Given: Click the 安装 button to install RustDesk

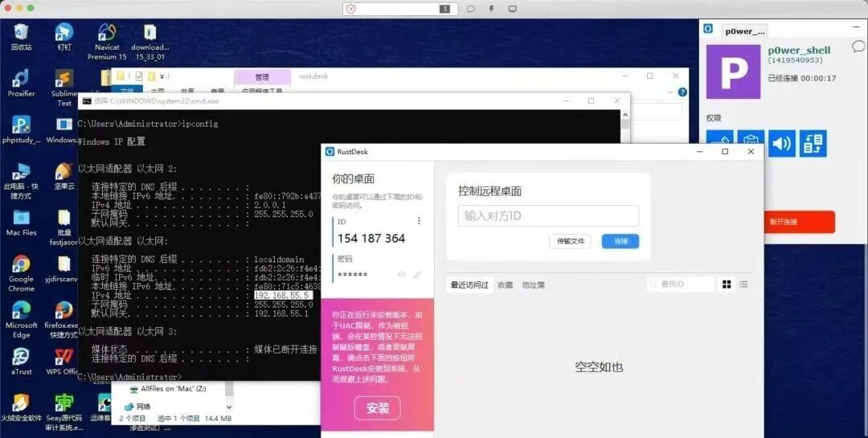Looking at the screenshot, I should tap(378, 408).
